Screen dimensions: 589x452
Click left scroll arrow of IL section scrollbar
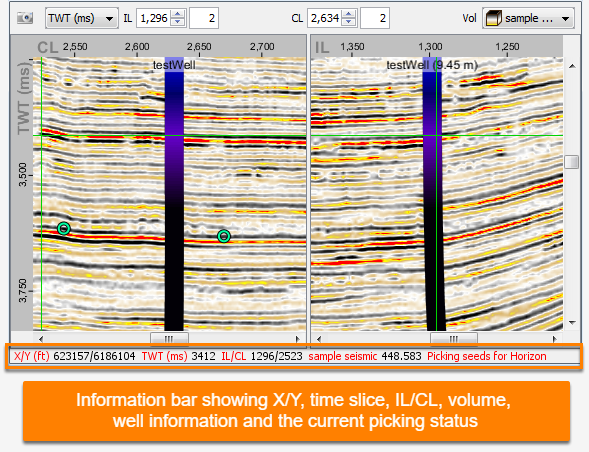coord(319,339)
